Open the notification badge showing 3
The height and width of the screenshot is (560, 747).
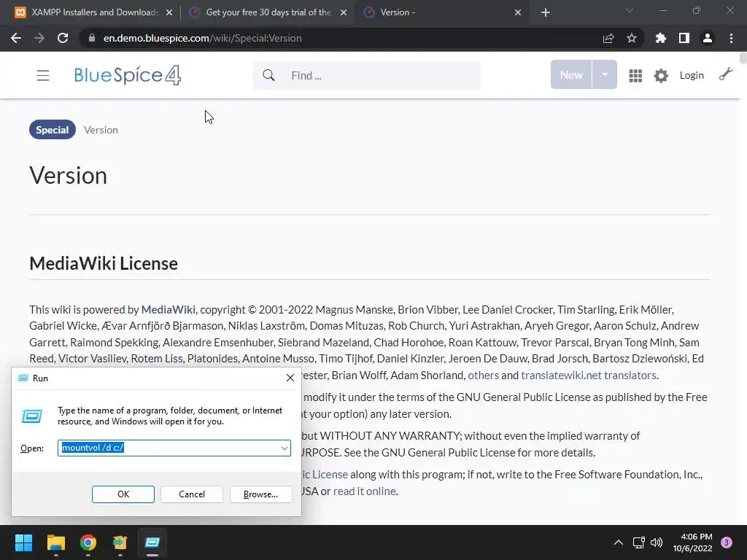coord(727,542)
